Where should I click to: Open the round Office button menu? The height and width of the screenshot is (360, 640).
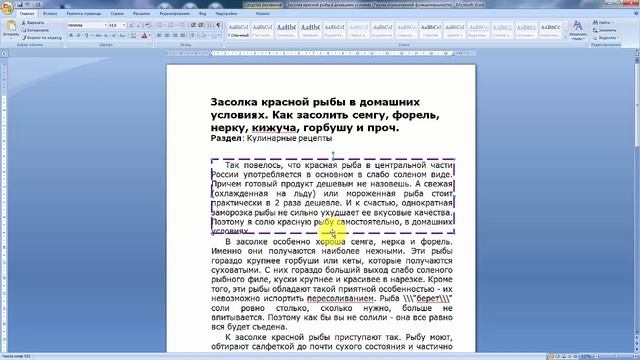click(x=7, y=7)
